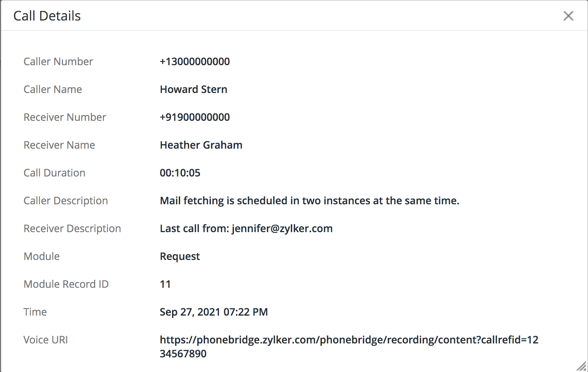Open the Voice URI recording link
Screen dimensions: 588x372
(x=349, y=340)
